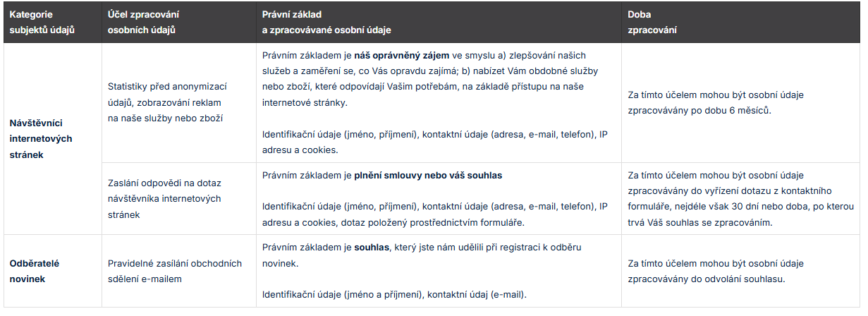Select the 'do odvolání souhlasu' period cell
The width and height of the screenshot is (868, 316).
point(716,271)
